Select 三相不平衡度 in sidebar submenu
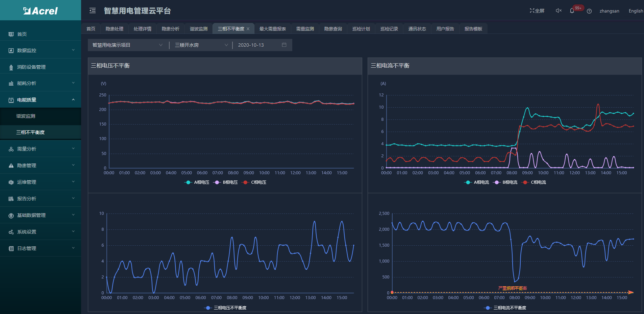 (x=41, y=132)
